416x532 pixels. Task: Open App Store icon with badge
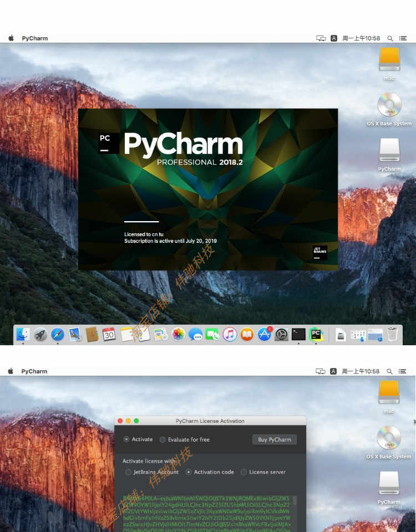click(x=264, y=335)
